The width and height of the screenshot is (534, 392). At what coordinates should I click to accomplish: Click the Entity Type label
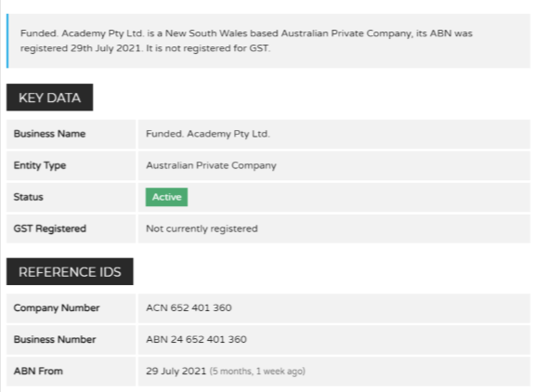click(40, 165)
